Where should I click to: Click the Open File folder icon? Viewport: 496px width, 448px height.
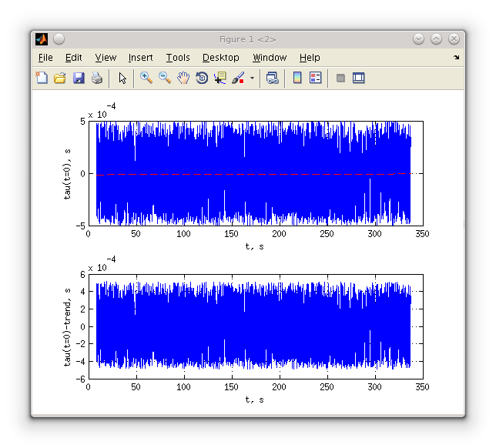[x=60, y=78]
